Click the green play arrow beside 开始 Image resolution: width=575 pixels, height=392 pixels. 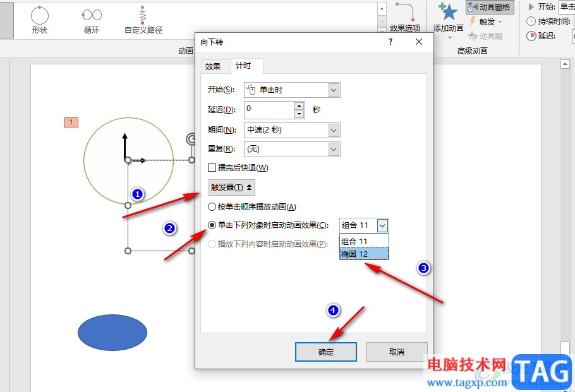(x=531, y=7)
